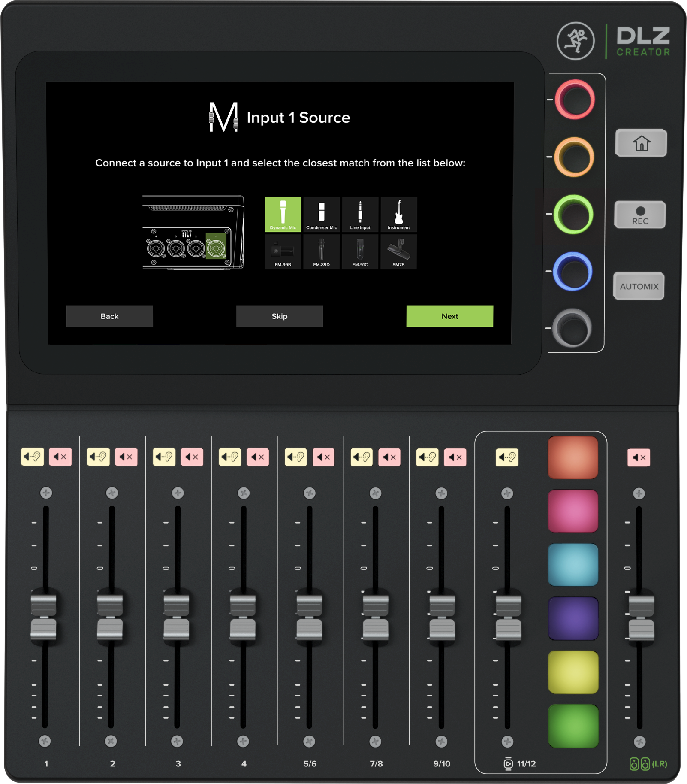The width and height of the screenshot is (687, 784).
Task: Click the green Next button
Action: click(x=449, y=316)
